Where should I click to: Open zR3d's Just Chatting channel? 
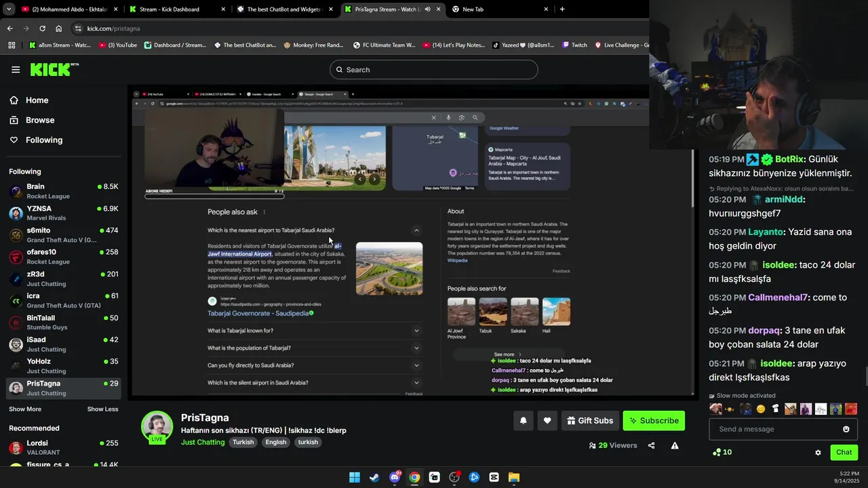click(x=64, y=279)
